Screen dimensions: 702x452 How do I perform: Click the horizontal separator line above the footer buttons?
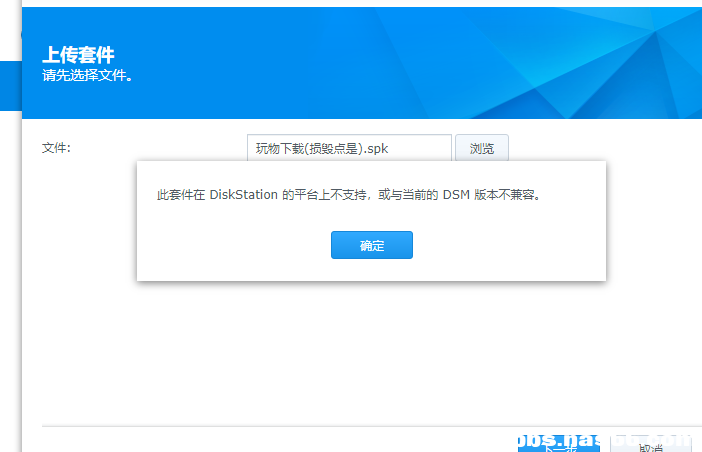pos(300,425)
